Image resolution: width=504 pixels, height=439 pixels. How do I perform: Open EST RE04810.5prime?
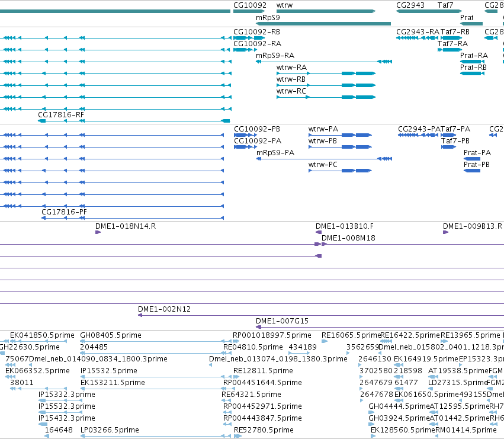(253, 347)
